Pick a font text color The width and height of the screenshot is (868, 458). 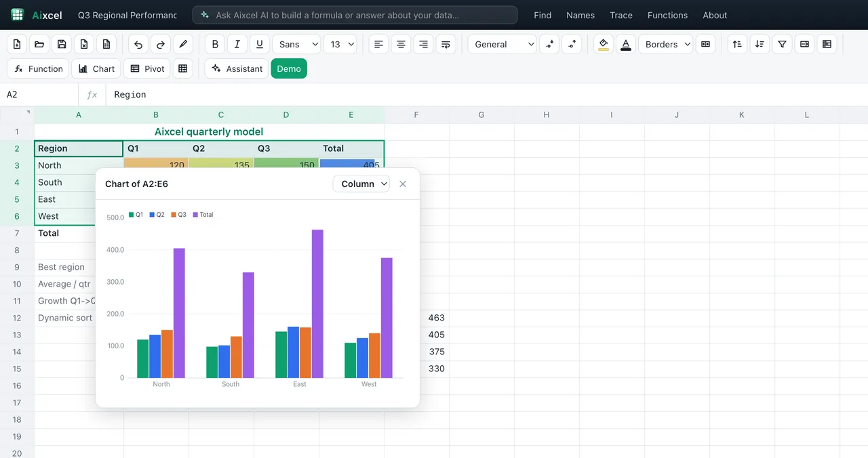626,44
